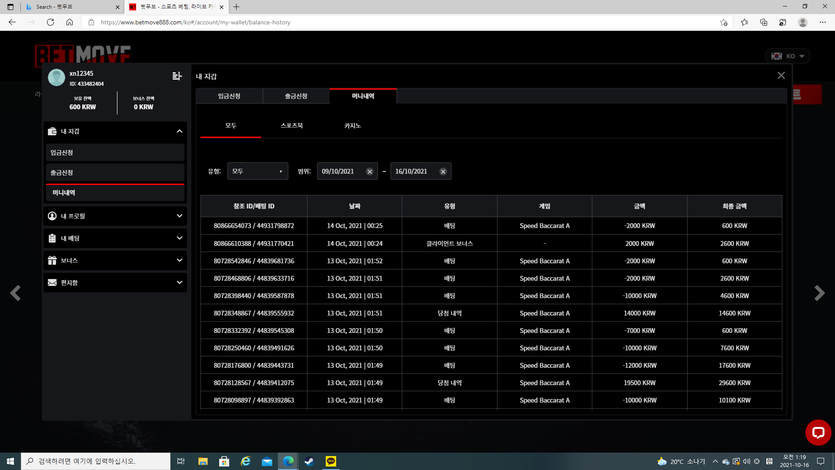Select the 스포츠북 sub-tab
The height and width of the screenshot is (470, 835).
tap(292, 126)
